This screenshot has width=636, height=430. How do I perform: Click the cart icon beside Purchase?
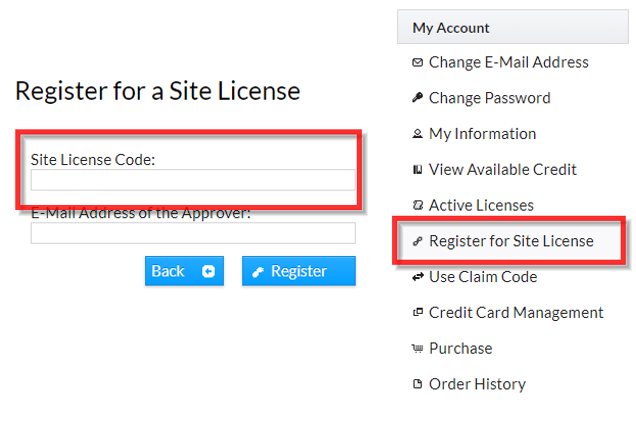pos(417,349)
